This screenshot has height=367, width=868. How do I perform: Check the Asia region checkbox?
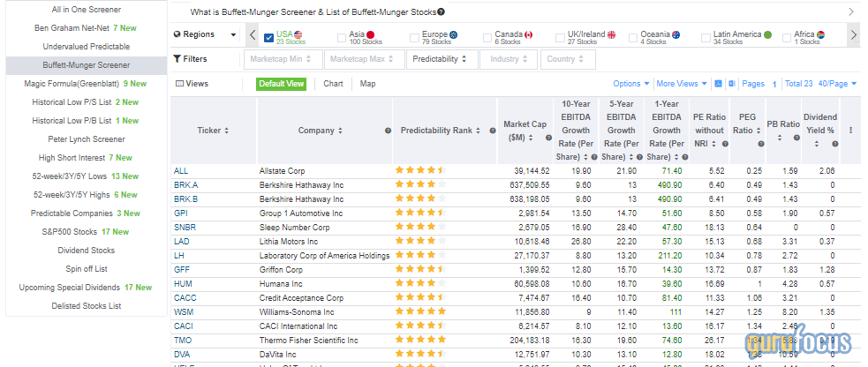click(342, 37)
